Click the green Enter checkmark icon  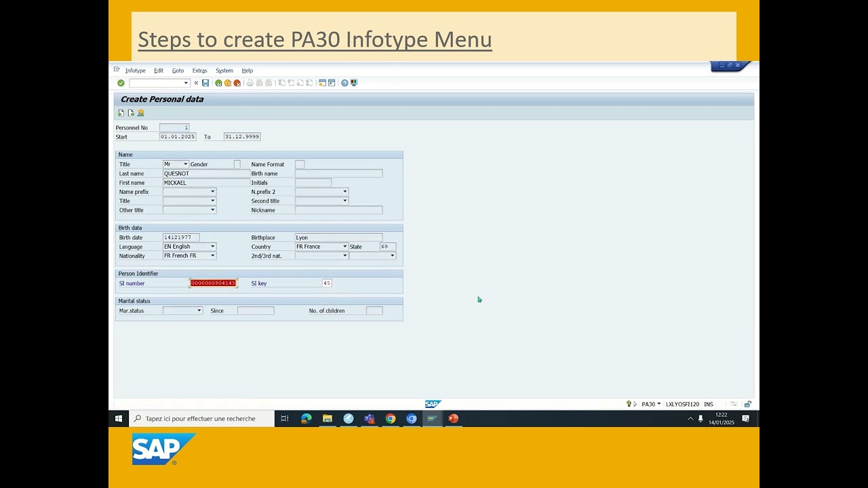(121, 83)
